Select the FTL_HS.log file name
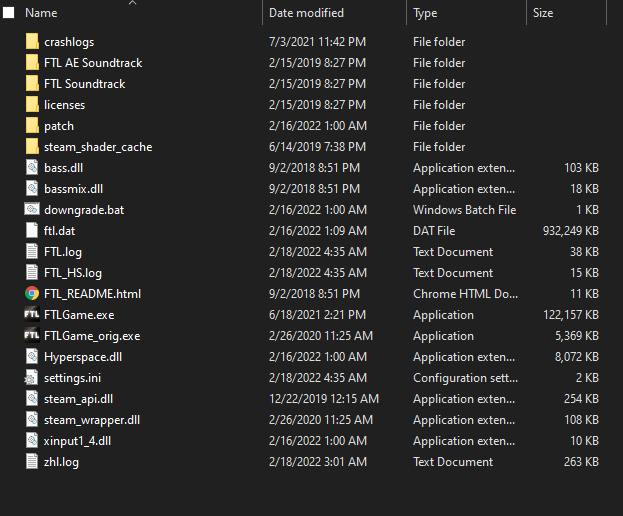The image size is (623, 516). (73, 273)
